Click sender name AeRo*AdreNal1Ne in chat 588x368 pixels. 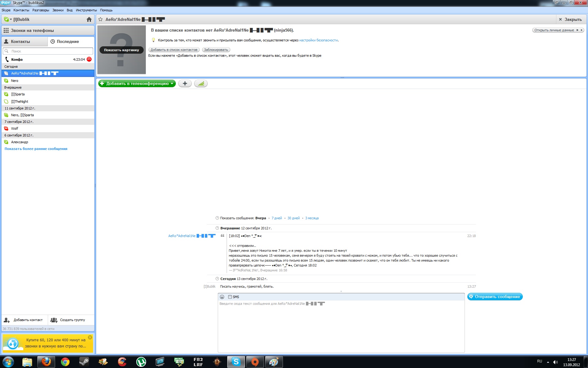(192, 236)
